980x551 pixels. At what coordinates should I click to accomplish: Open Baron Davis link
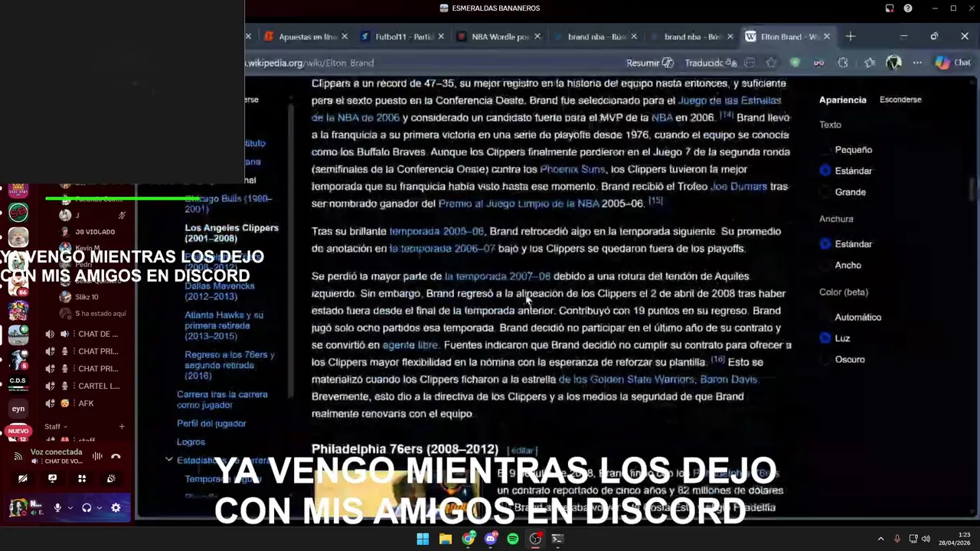[729, 380]
